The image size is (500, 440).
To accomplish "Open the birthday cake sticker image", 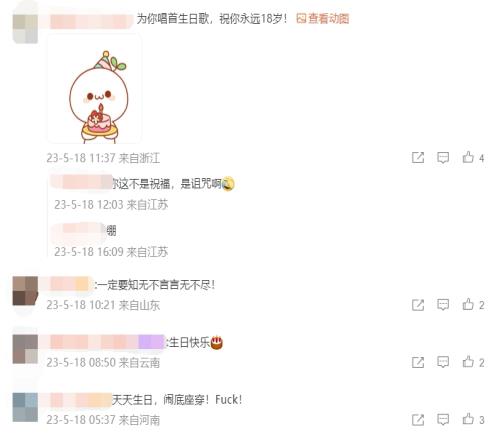I will pos(94,89).
